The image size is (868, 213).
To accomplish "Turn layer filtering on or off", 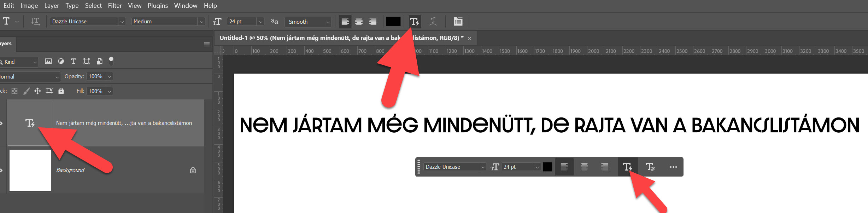I will pyautogui.click(x=111, y=61).
